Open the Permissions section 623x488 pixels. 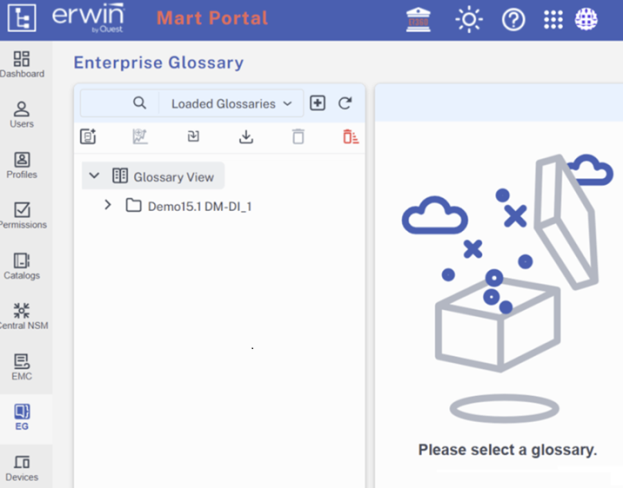pyautogui.click(x=22, y=215)
